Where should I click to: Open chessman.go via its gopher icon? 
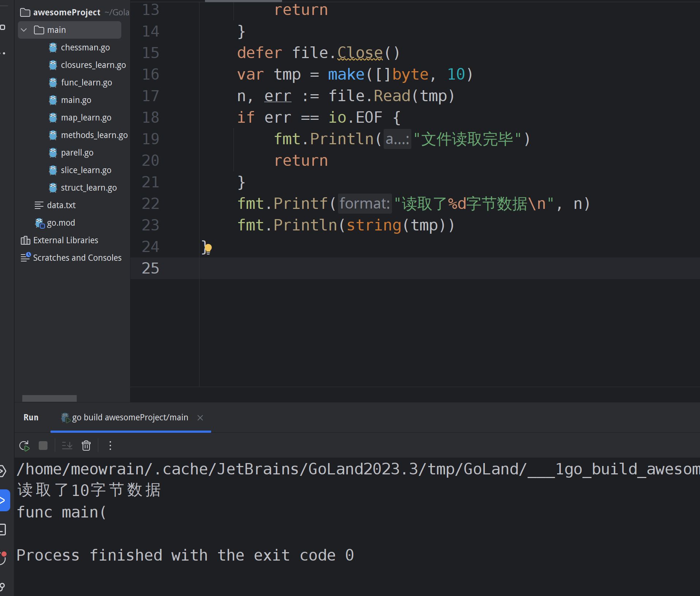(x=53, y=47)
